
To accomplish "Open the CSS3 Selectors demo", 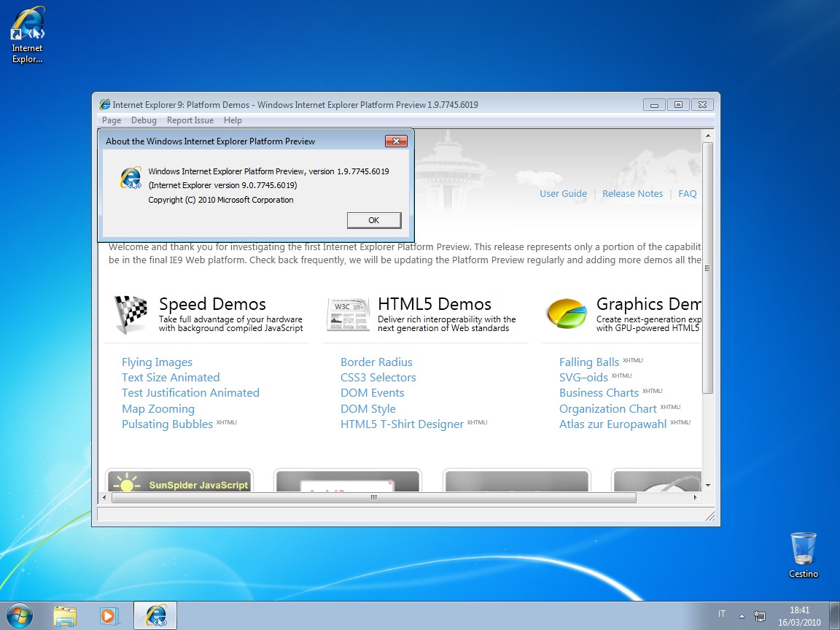I will 378,377.
